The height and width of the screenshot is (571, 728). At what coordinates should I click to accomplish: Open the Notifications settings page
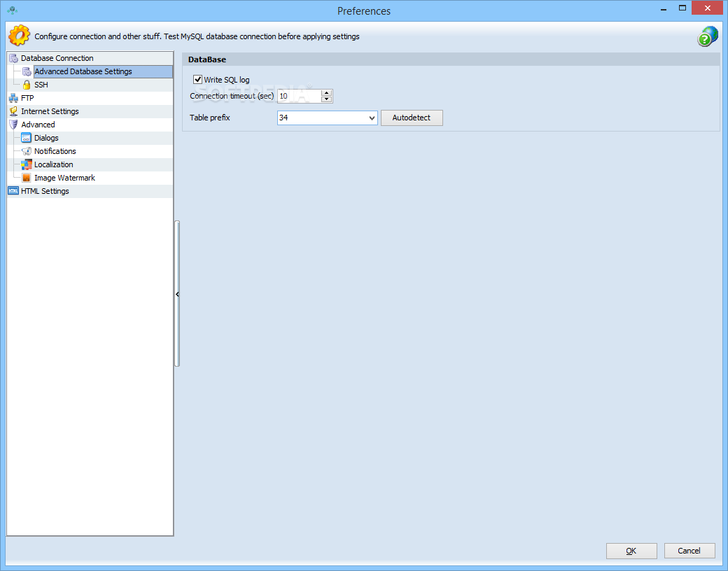pyautogui.click(x=55, y=151)
